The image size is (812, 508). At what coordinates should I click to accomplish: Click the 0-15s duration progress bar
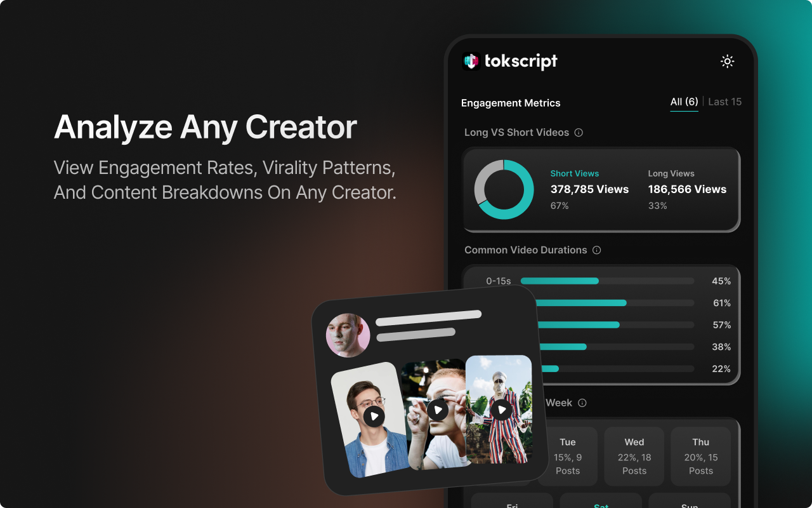tap(607, 281)
